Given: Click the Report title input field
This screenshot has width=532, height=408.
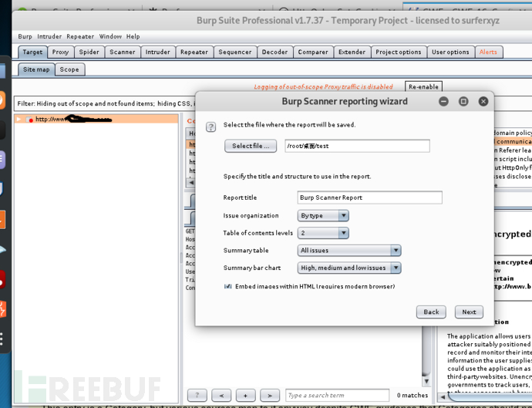Looking at the screenshot, I should (369, 197).
